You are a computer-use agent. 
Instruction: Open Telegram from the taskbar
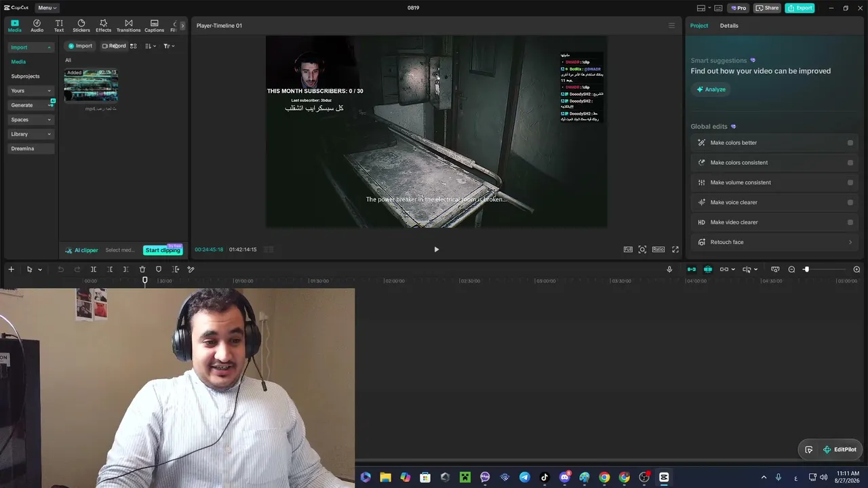pyautogui.click(x=525, y=477)
